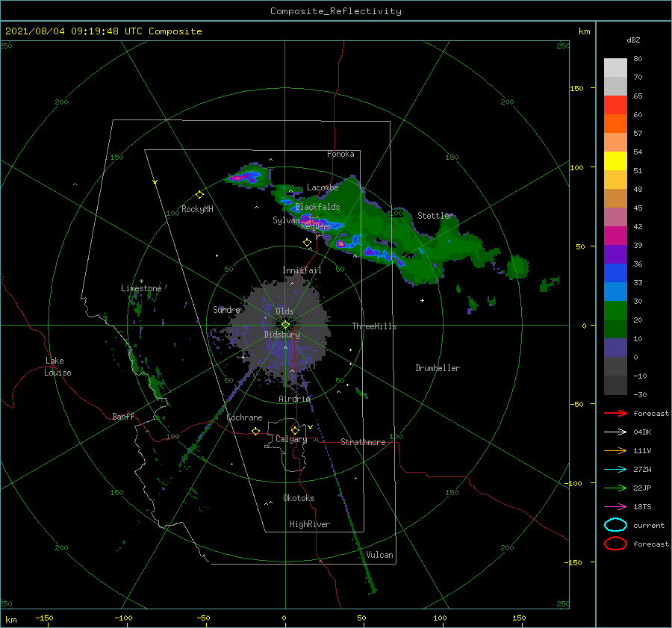This screenshot has height=628, width=672.
Task: Select the bright yellow swatch between 54 and 51 dBZ
Action: click(615, 161)
